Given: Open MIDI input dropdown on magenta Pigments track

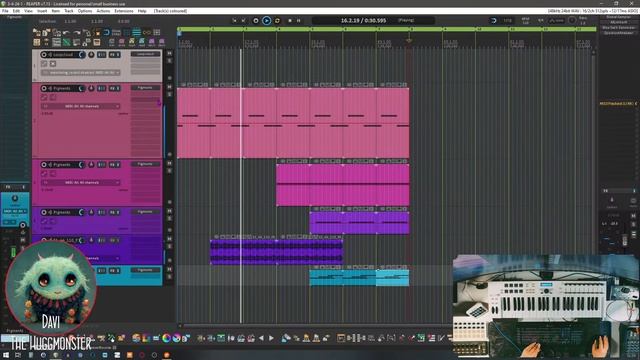Looking at the screenshot, I should click(x=81, y=182).
